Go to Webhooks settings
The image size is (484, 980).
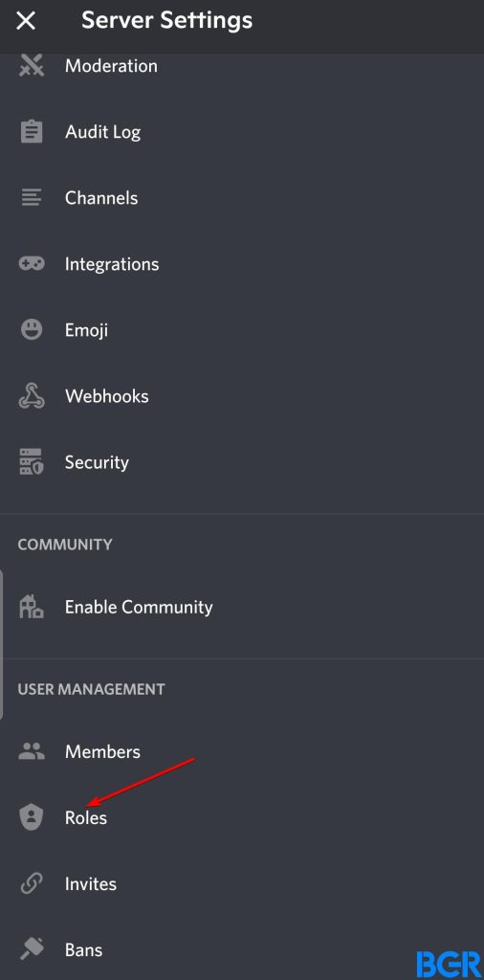click(x=242, y=395)
